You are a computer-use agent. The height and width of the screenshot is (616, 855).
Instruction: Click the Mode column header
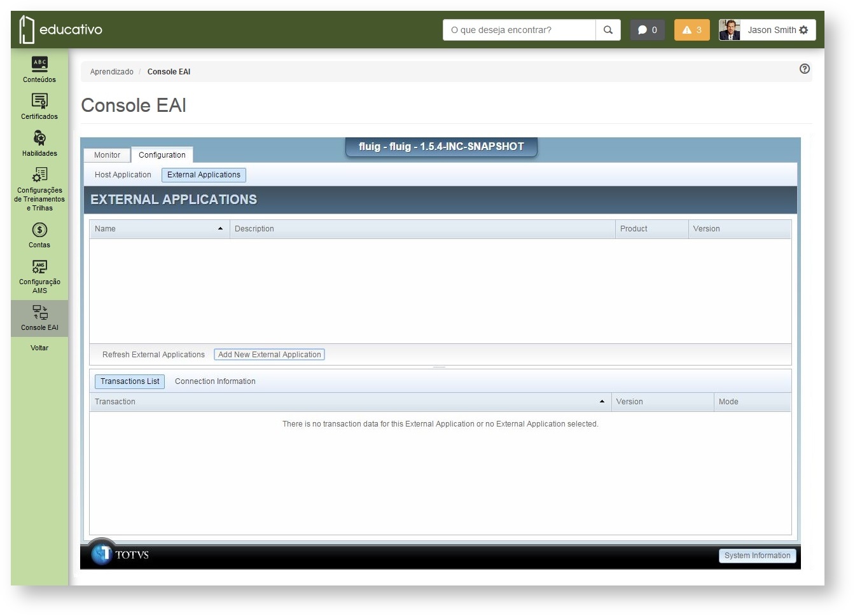coord(753,402)
